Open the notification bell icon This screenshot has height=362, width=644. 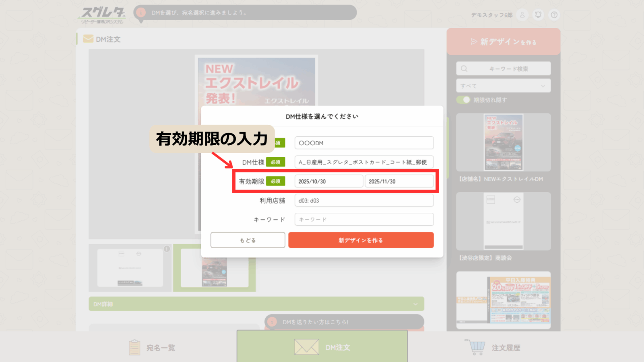pos(538,15)
